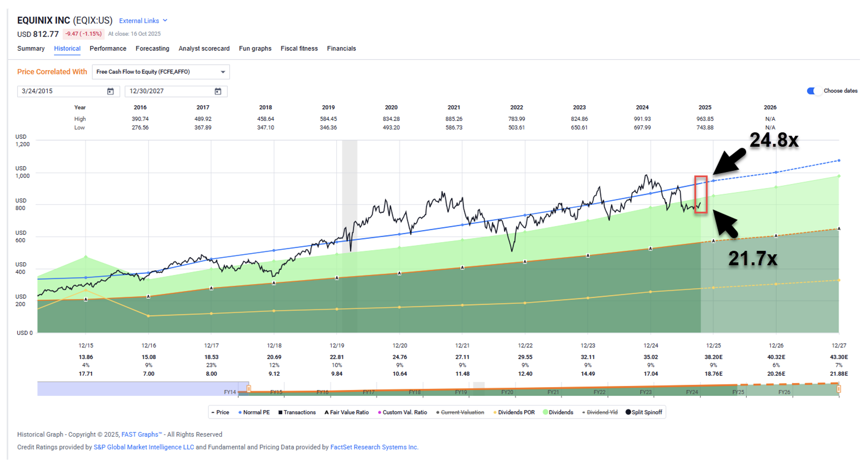Open the start date calendar picker icon
Viewport: 868px width, 464px height.
coord(110,91)
